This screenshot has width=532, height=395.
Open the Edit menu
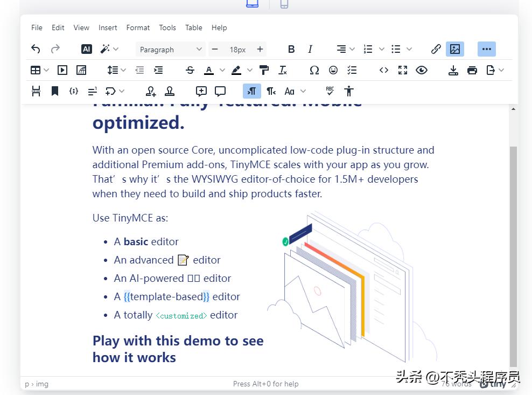coord(58,27)
